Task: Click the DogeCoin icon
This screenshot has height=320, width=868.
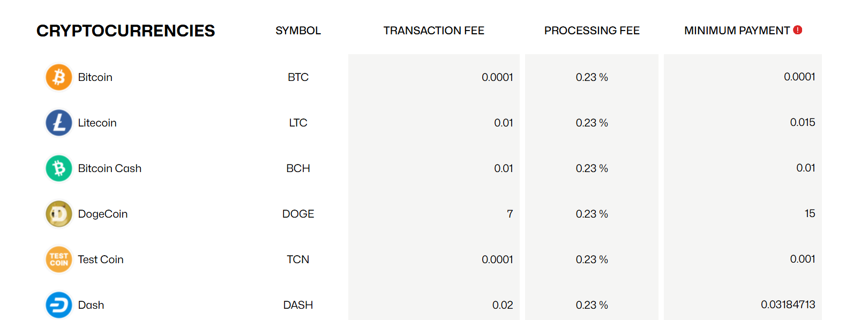Action: coord(58,213)
